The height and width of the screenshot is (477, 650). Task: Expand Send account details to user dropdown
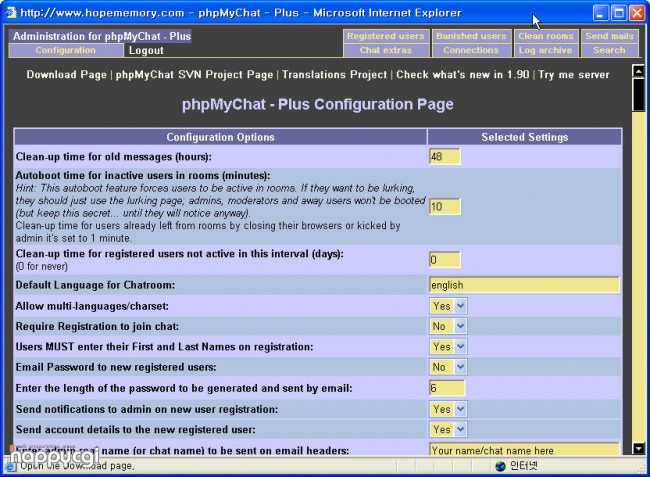[448, 429]
